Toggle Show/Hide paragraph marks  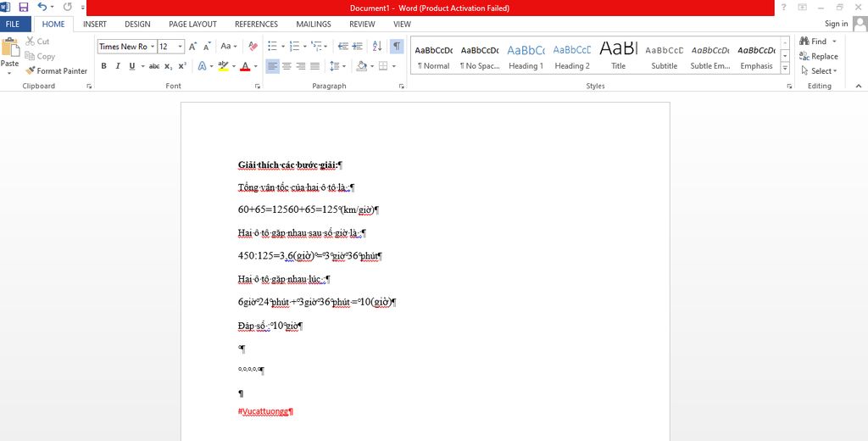[x=397, y=47]
